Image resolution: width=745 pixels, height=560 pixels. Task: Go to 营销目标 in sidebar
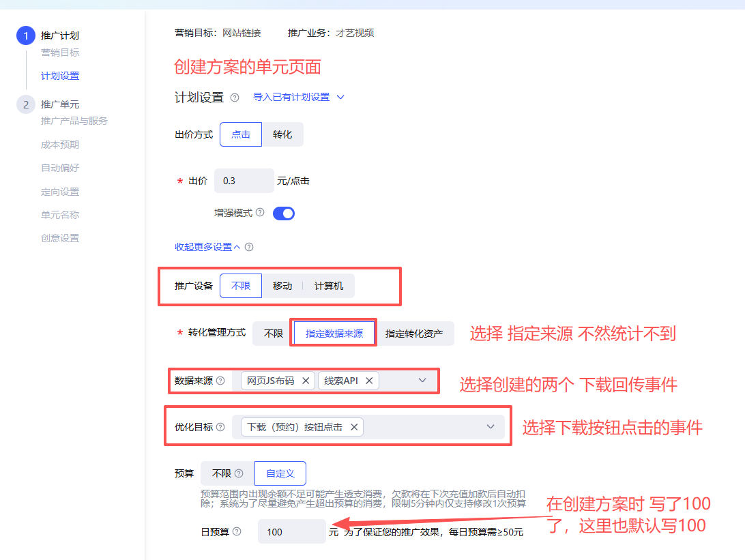click(x=60, y=53)
